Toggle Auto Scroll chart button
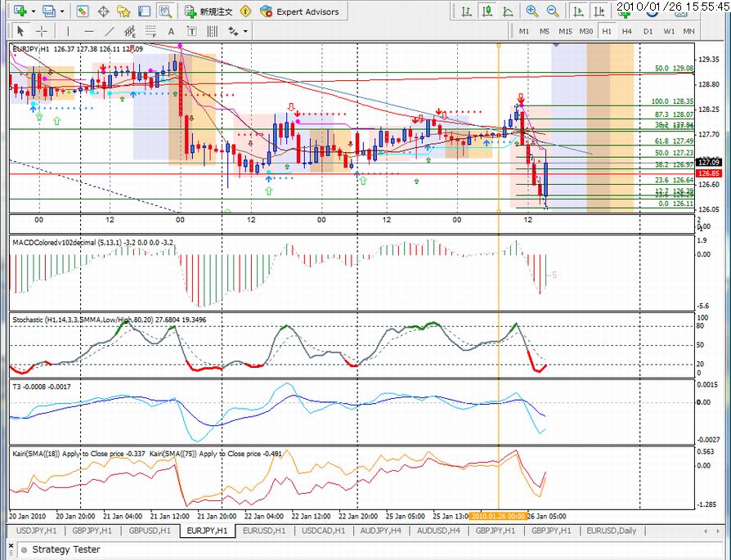 578,11
